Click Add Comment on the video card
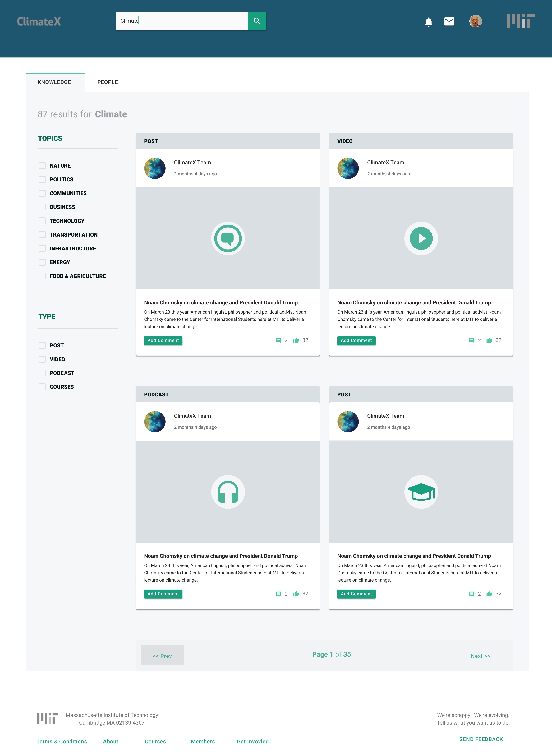Image resolution: width=552 pixels, height=756 pixels. tap(356, 340)
